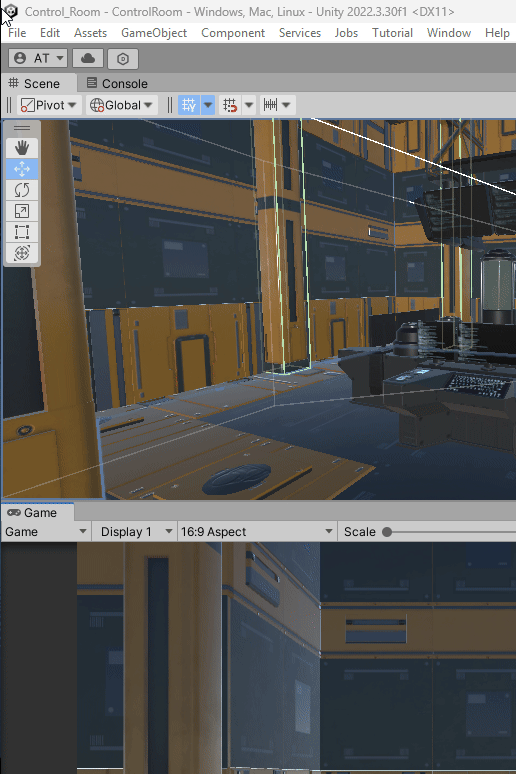Screen dimensions: 516x774
Task: Open the 16:9 Aspect dropdown
Action: (x=257, y=532)
